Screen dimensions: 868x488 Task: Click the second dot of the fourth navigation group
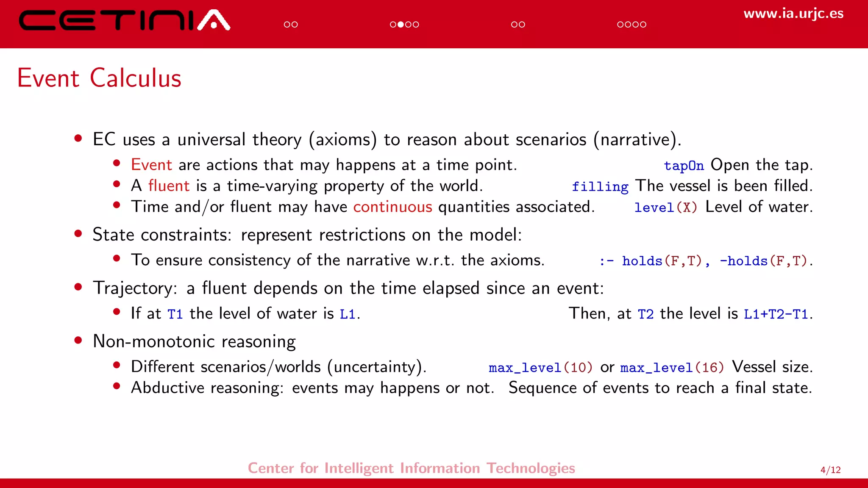point(628,25)
